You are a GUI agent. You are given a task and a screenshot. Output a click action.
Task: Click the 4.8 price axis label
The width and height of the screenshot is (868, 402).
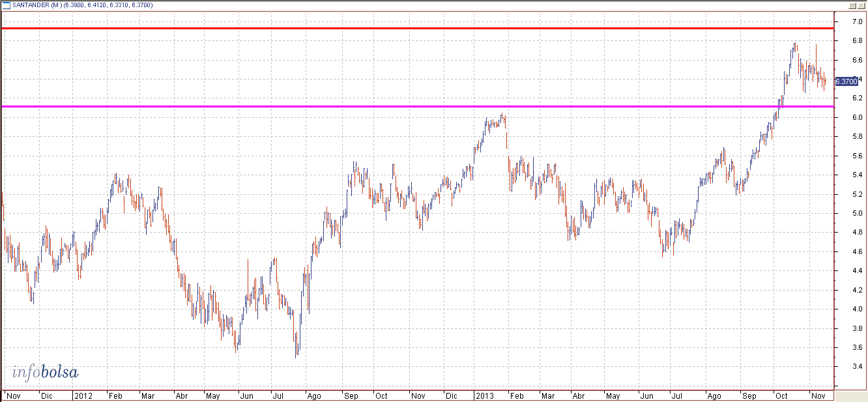pos(858,232)
